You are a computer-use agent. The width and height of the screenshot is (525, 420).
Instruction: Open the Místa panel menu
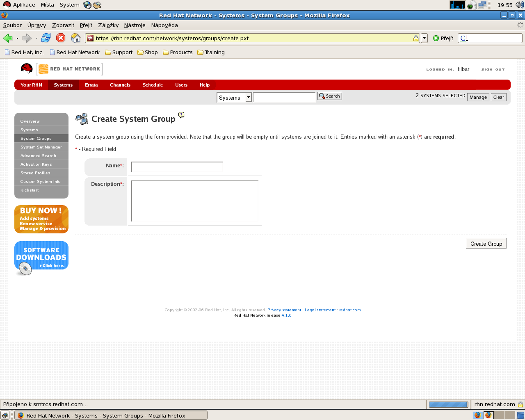click(x=47, y=5)
